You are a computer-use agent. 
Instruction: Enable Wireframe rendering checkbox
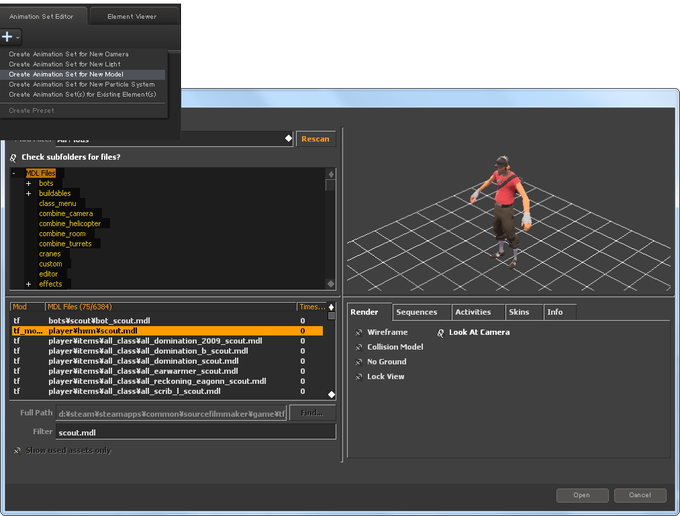coord(359,333)
